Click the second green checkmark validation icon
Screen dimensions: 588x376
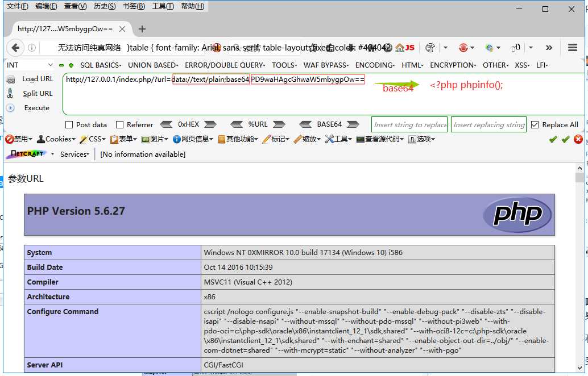[x=565, y=139]
